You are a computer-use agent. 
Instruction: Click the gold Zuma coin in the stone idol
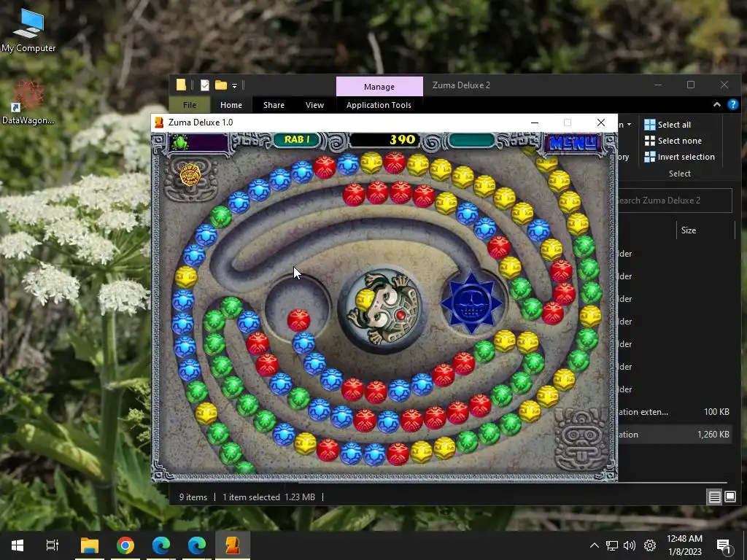(x=190, y=174)
